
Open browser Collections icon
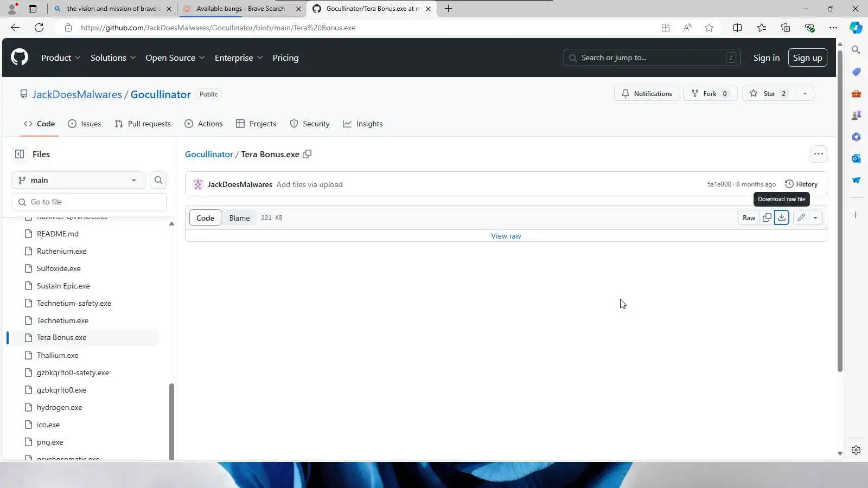tap(786, 28)
